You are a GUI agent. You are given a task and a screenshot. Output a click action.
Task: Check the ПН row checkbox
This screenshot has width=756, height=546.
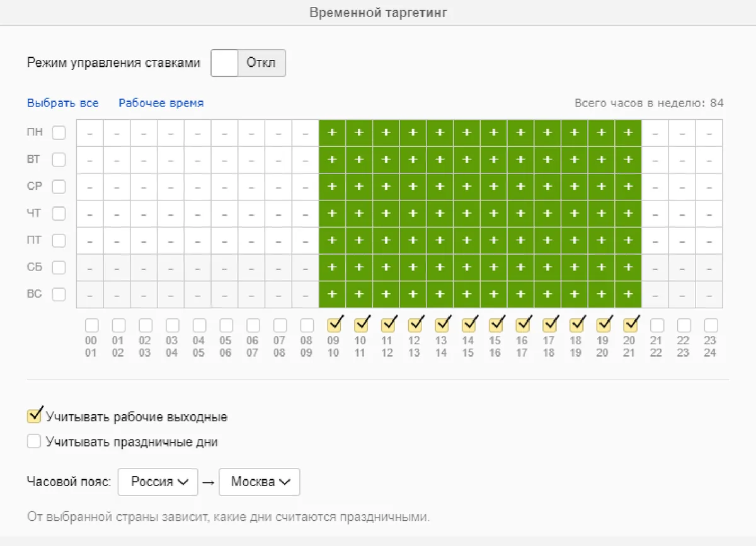[x=59, y=133]
